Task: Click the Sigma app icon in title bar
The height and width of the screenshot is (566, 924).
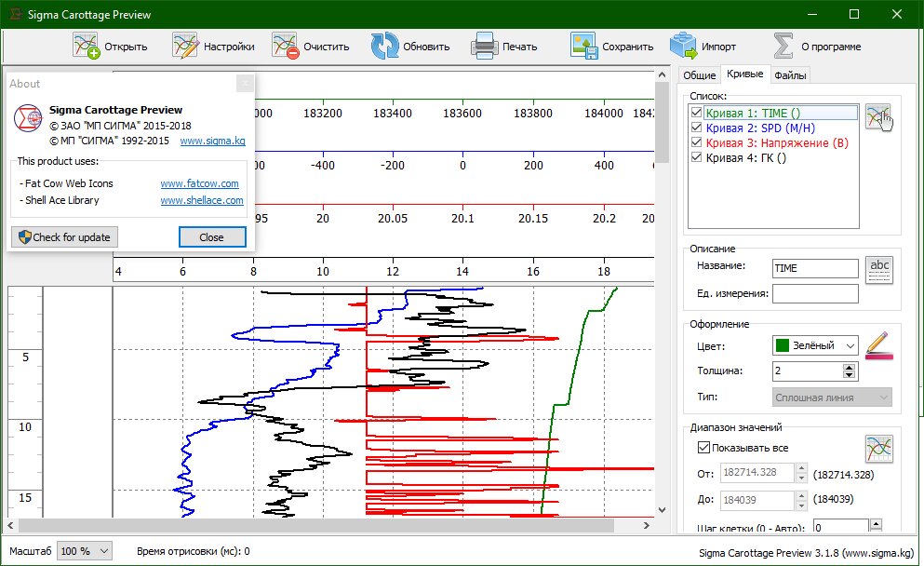Action: 15,14
